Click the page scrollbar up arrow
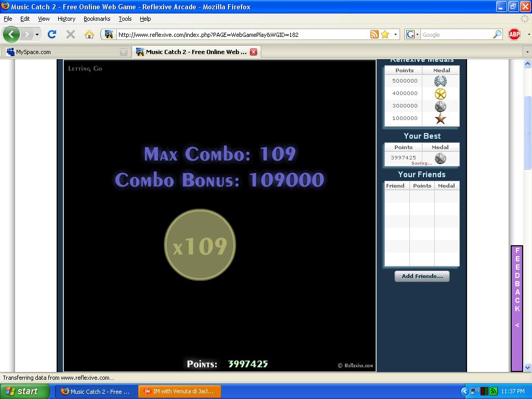Image resolution: width=532 pixels, height=399 pixels. 527,63
